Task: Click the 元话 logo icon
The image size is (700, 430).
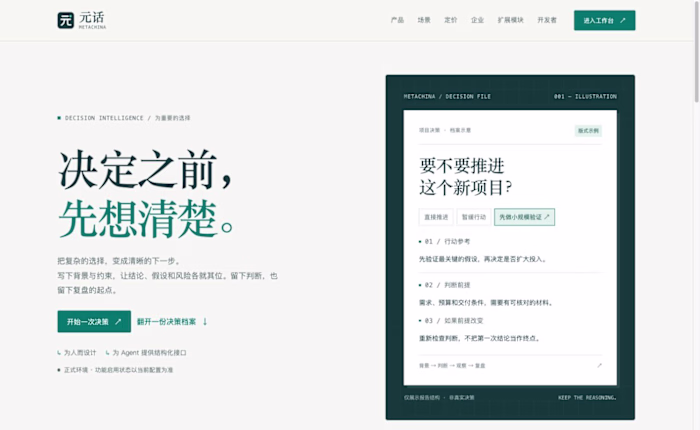Action: (66, 20)
